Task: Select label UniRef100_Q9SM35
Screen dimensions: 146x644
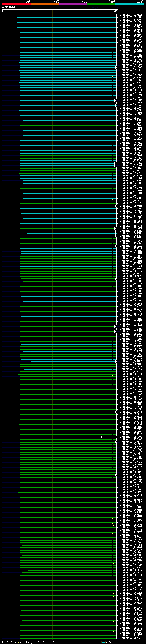Action: click(x=131, y=595)
